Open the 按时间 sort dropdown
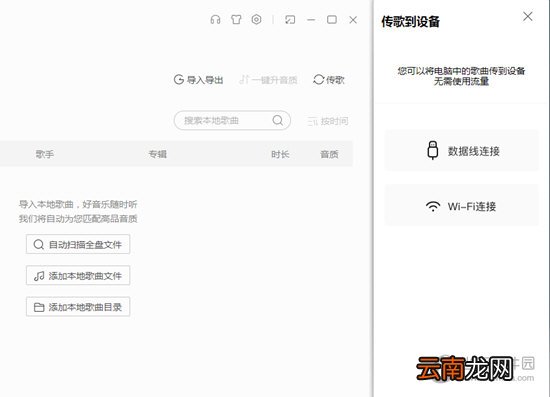 coord(328,121)
